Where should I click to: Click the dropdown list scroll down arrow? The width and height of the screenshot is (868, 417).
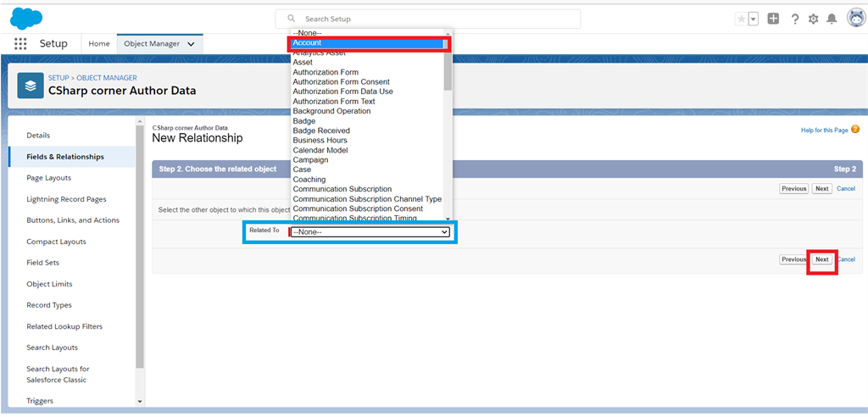448,219
